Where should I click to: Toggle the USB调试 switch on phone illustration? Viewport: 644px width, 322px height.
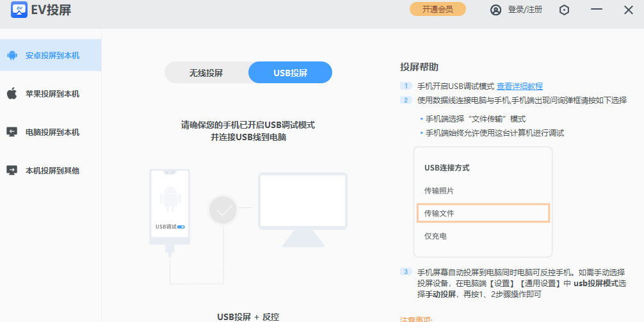click(181, 227)
